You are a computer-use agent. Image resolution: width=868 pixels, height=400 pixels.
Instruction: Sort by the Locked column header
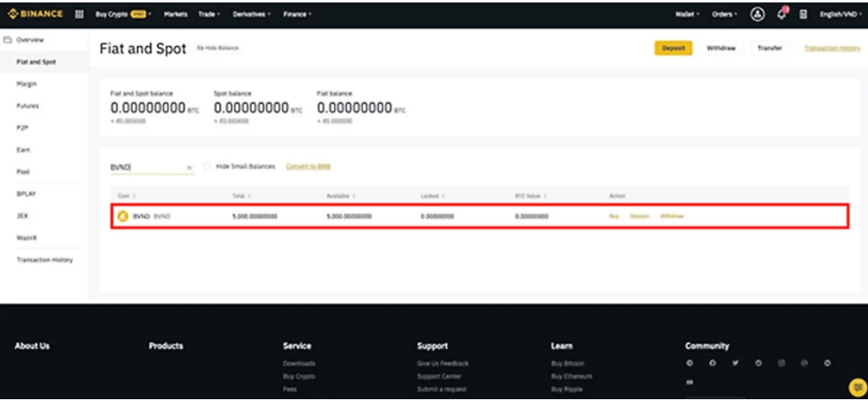tap(432, 196)
